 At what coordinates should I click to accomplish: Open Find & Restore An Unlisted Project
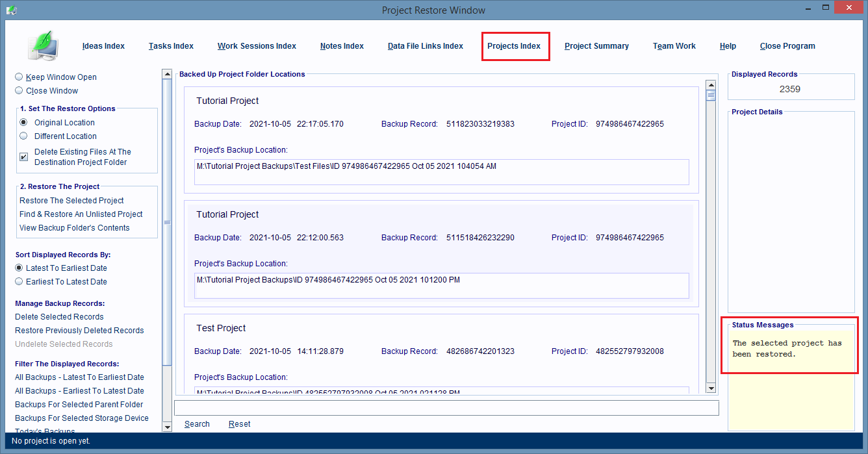[x=81, y=214]
